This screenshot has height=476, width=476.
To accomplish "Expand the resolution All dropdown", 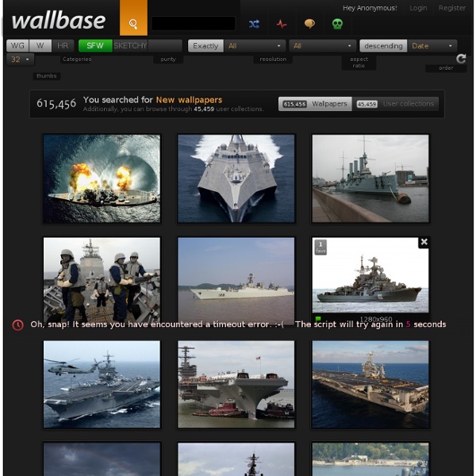I will point(255,46).
